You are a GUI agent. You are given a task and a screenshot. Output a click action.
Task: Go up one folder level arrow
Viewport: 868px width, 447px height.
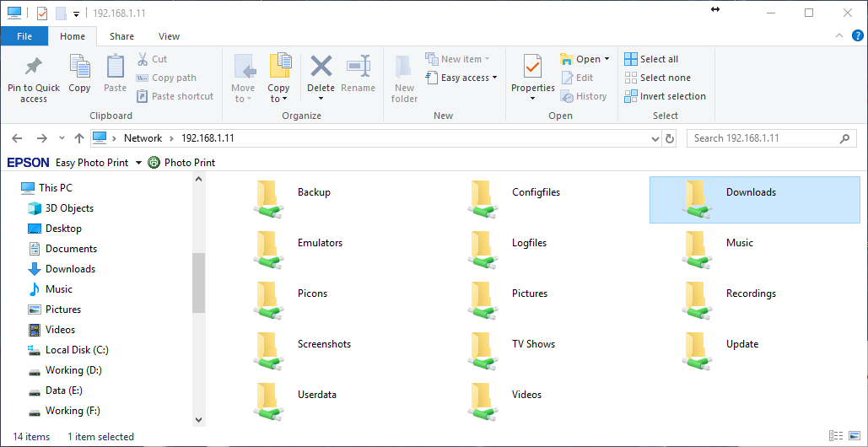79,138
